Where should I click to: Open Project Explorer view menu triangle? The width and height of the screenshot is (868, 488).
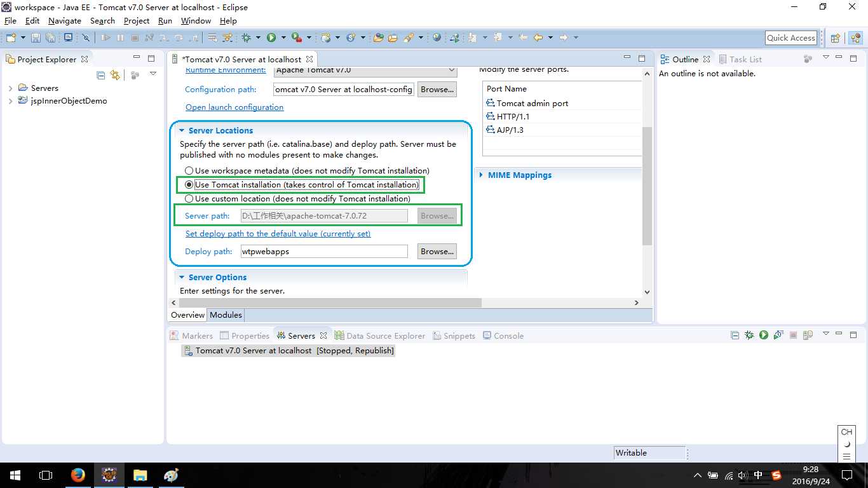click(153, 74)
